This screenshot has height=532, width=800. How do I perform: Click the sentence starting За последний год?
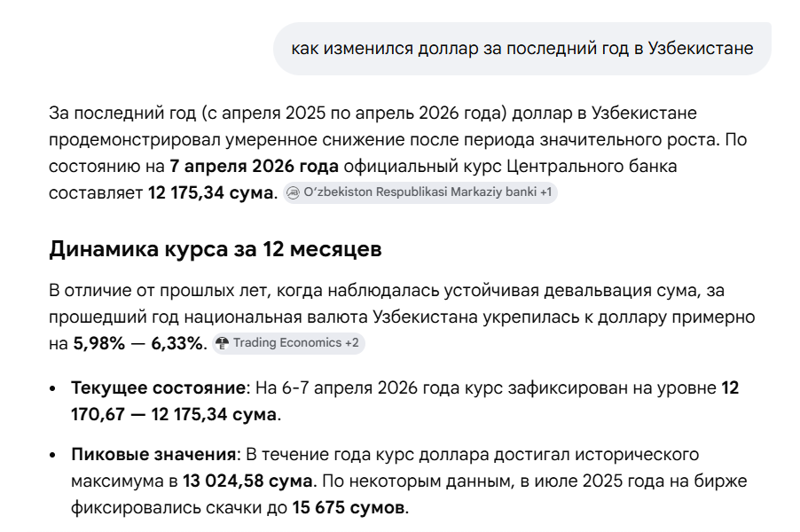pyautogui.click(x=373, y=113)
